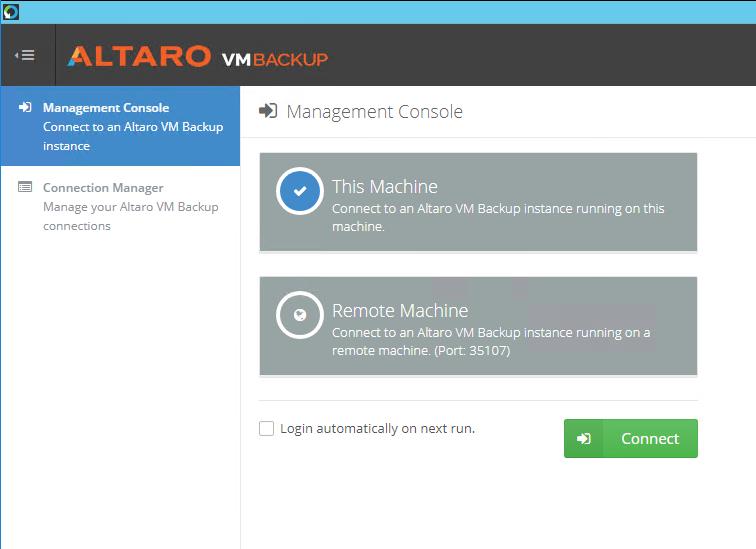Click the 'This Machine' title text
This screenshot has width=756, height=549.
click(x=385, y=187)
